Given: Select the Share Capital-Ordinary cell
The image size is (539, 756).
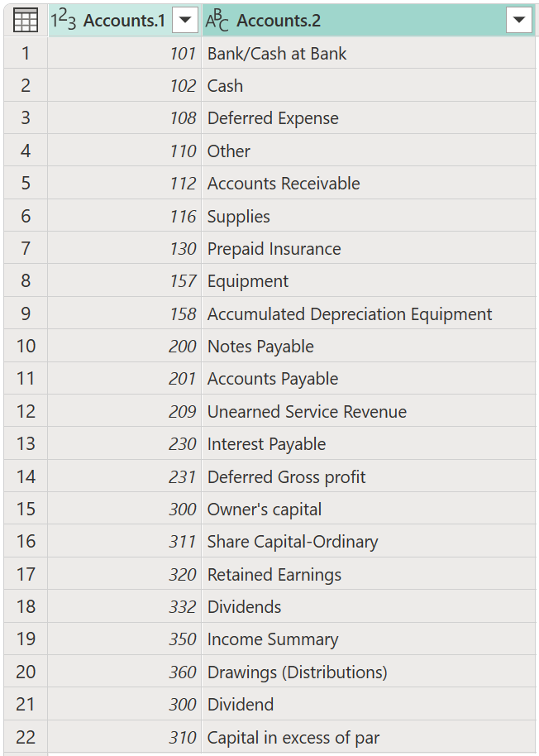Looking at the screenshot, I should 369,542.
